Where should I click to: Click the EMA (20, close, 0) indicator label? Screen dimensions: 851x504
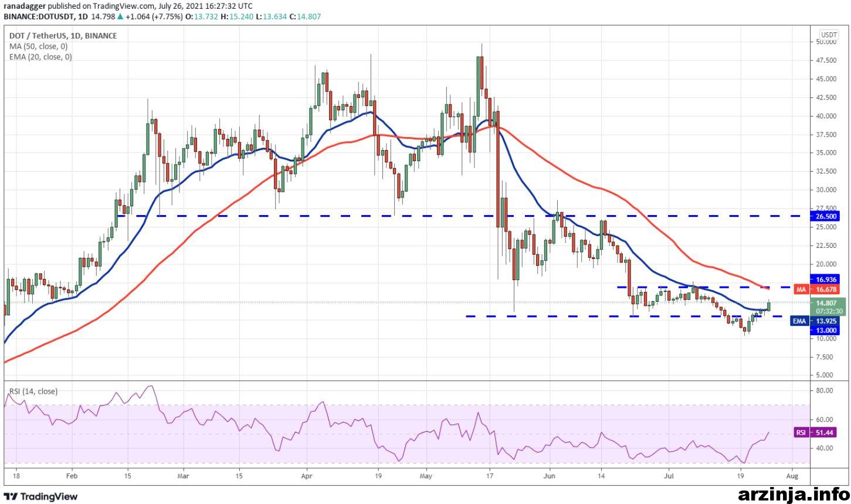tap(40, 57)
